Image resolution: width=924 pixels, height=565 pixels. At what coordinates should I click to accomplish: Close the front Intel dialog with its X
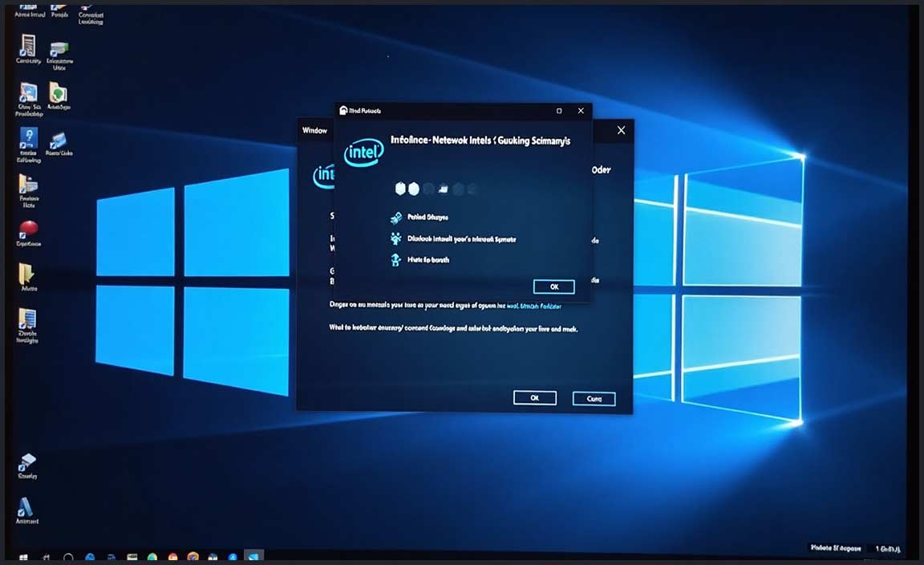(x=581, y=110)
